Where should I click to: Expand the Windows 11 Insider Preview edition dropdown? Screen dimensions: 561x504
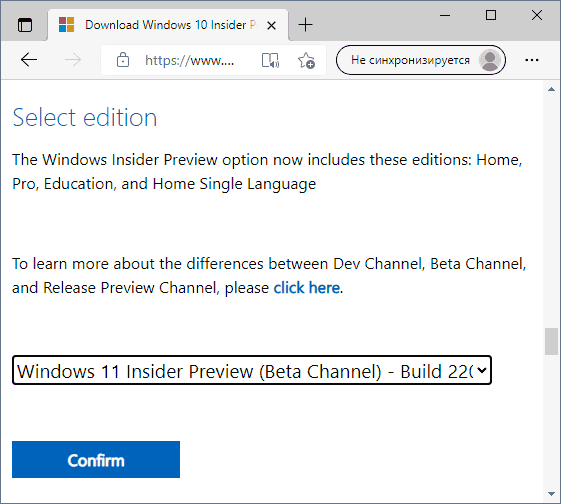coord(252,370)
